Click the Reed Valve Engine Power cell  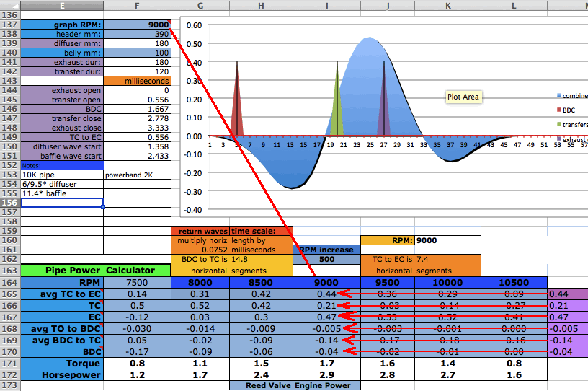pos(295,385)
